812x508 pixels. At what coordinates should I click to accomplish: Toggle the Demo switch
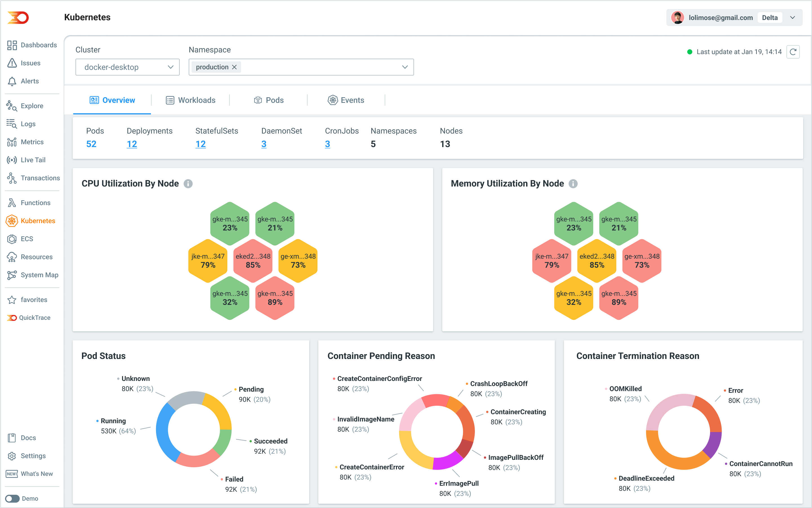tap(12, 498)
